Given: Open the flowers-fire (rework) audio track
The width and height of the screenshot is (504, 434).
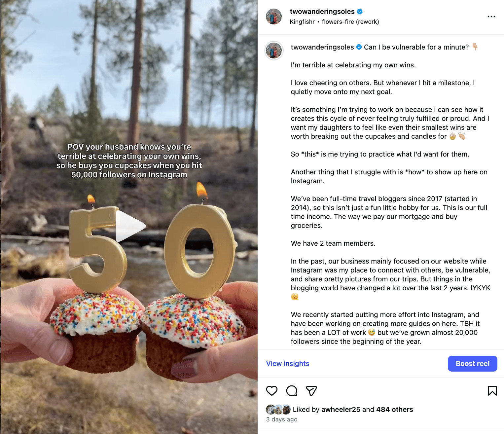Looking at the screenshot, I should pyautogui.click(x=350, y=22).
